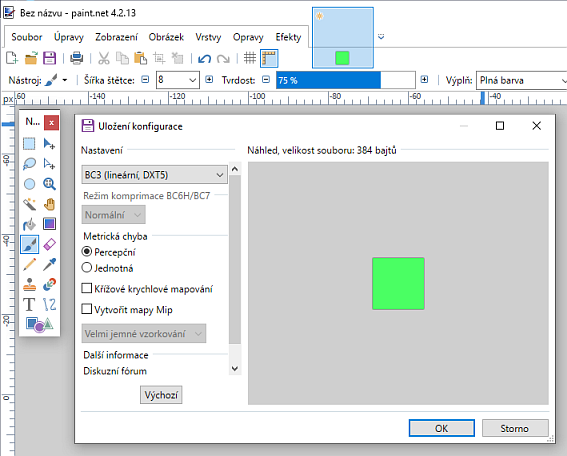Open the Šířka štětce size dropdown

click(x=178, y=80)
